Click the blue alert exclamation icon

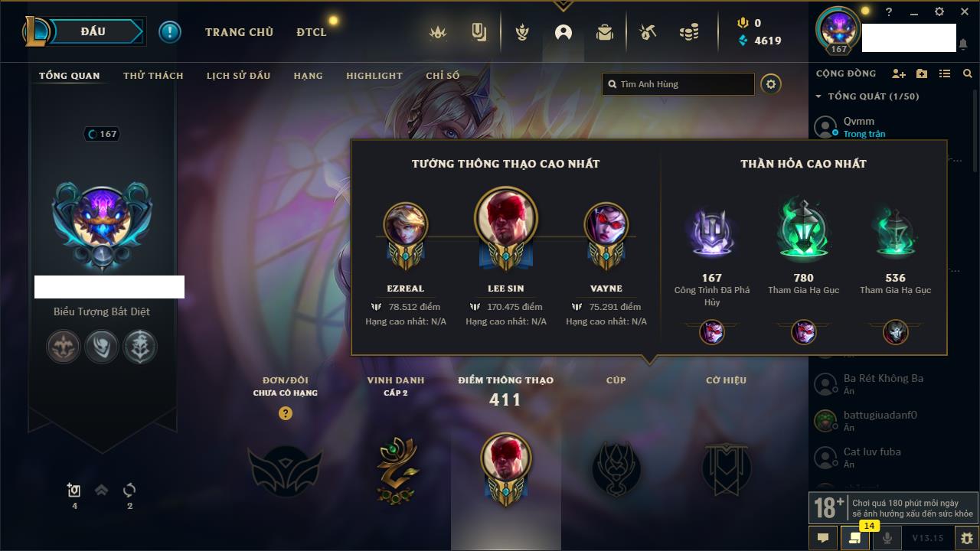[x=170, y=31]
